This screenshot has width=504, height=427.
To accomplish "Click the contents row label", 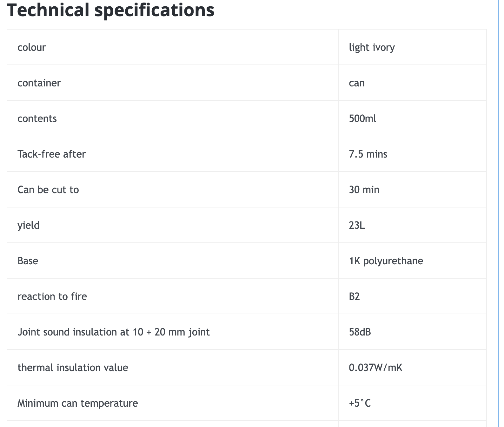I will [37, 119].
